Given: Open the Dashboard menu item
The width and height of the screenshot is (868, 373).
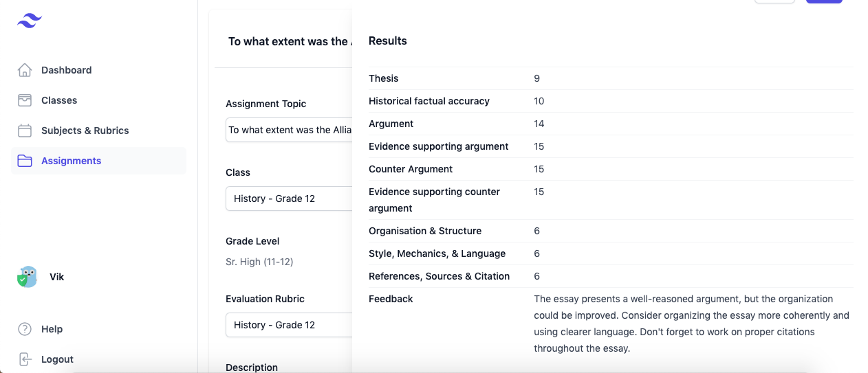Looking at the screenshot, I should click(x=66, y=70).
